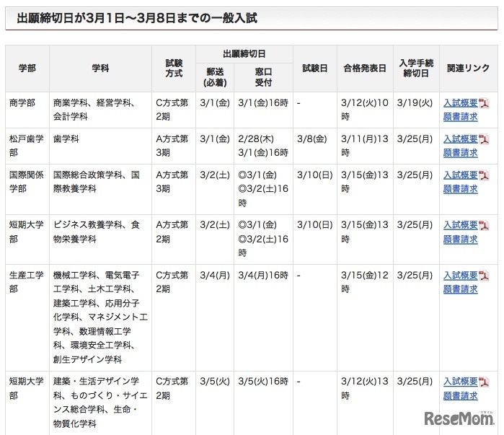Open 願書請求 link for 商学部
The image size is (504, 435).
(461, 117)
